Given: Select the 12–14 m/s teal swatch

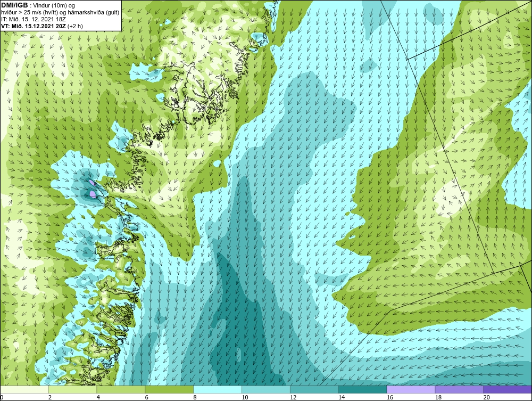Looking at the screenshot, I should (314, 389).
